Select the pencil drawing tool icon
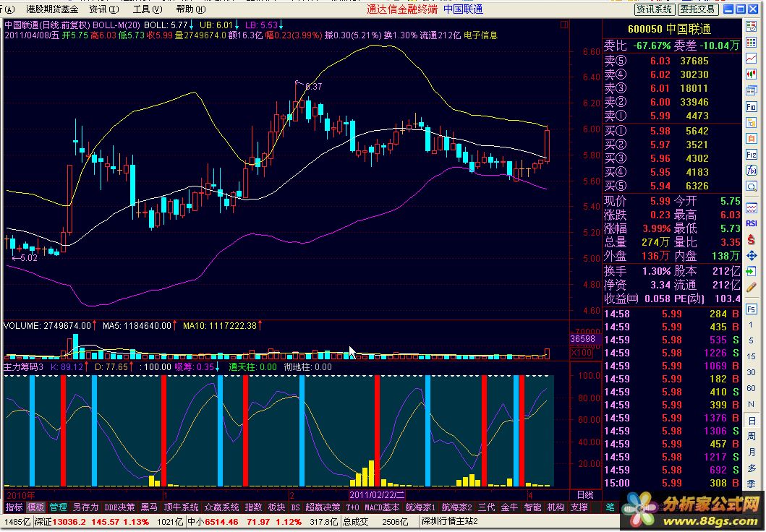The width and height of the screenshot is (766, 532). tap(752, 287)
